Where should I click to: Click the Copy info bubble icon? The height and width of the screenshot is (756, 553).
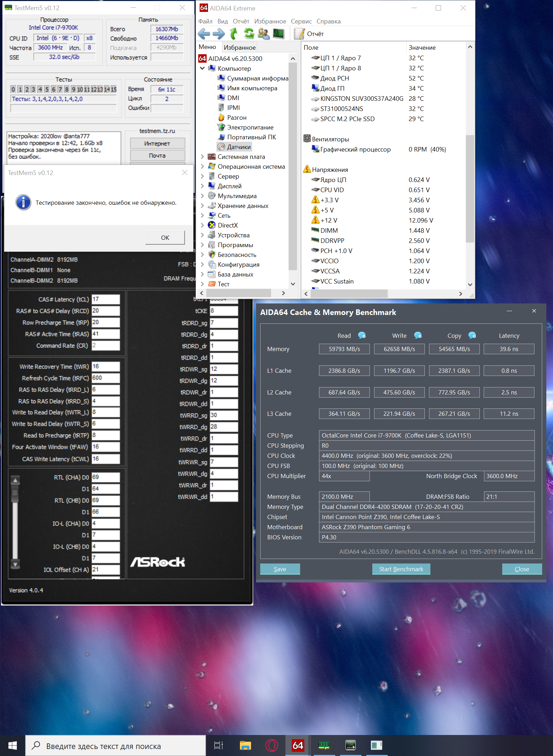472,335
